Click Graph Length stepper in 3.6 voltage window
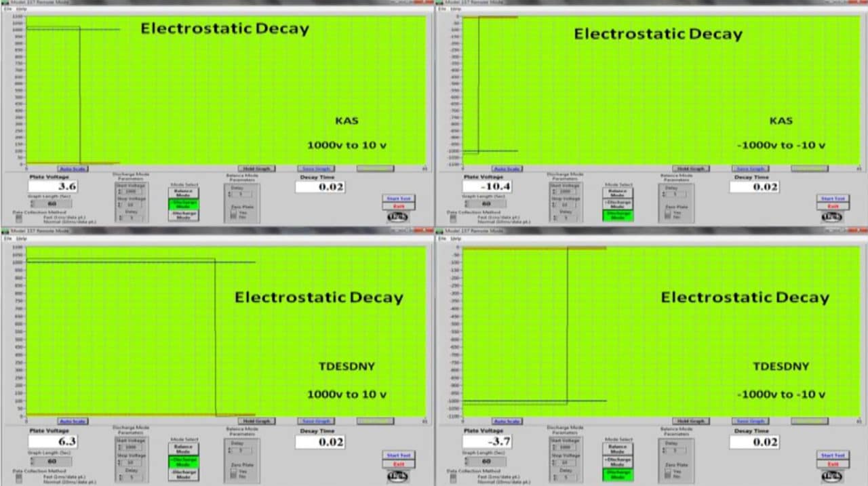Viewport: 868px width, 486px height. click(31, 203)
